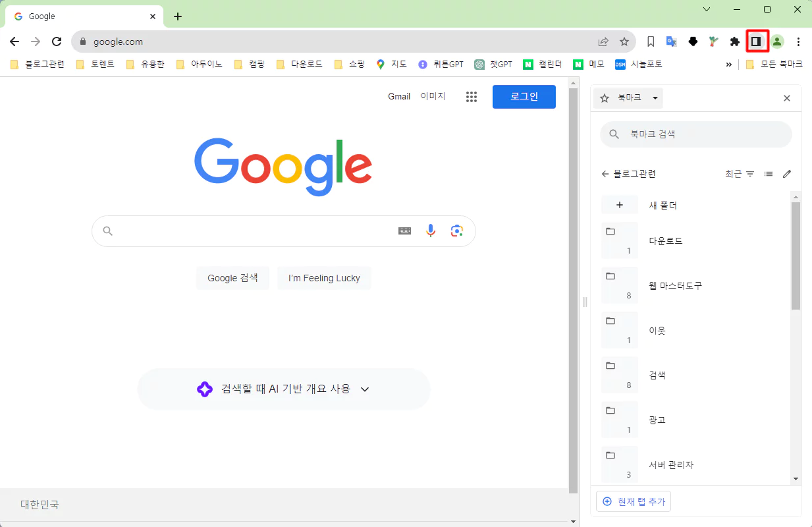Show hidden bookmarks via » overflow
Image resolution: width=812 pixels, height=527 pixels.
tap(729, 64)
